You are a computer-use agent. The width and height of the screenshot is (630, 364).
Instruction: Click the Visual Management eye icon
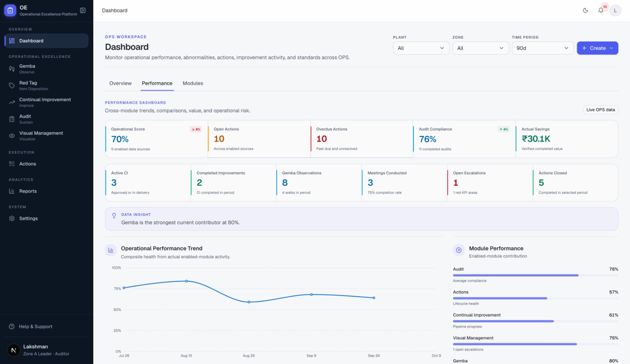pos(12,136)
